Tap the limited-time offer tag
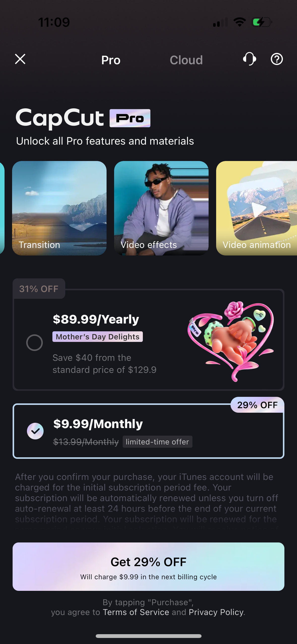Viewport: 297px width, 644px height. 157,442
